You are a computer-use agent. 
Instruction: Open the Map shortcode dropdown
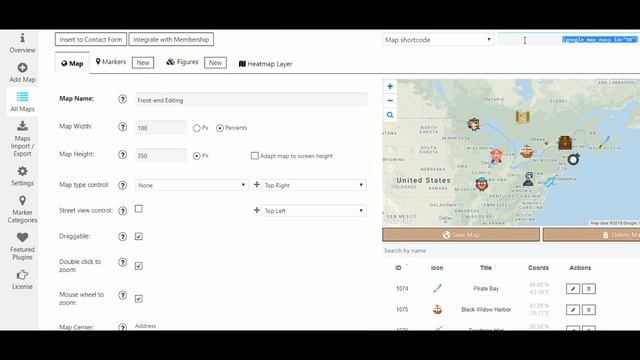point(438,40)
